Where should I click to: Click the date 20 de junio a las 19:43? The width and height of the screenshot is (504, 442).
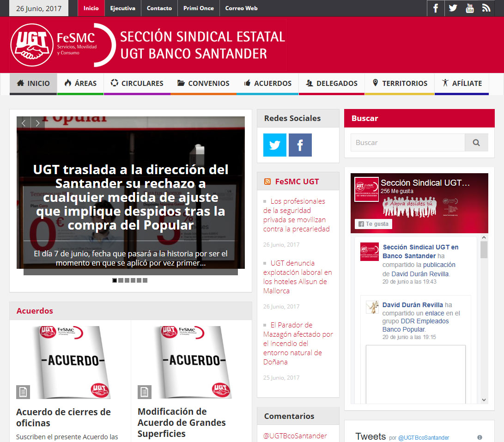coord(409,282)
